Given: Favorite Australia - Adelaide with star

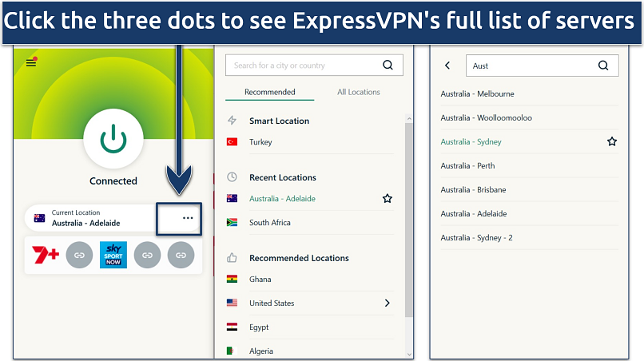Looking at the screenshot, I should pyautogui.click(x=388, y=199).
